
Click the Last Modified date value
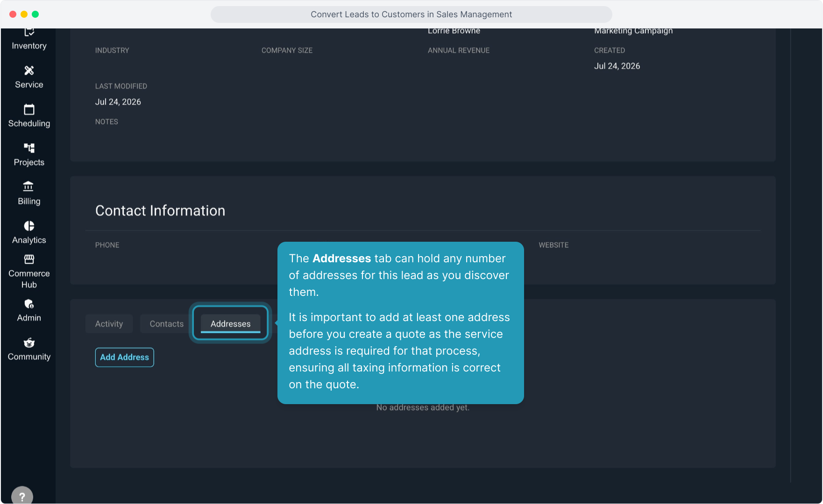(118, 102)
